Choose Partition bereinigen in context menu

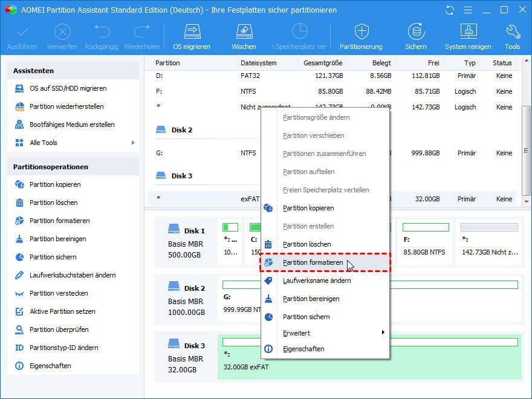tap(325, 299)
